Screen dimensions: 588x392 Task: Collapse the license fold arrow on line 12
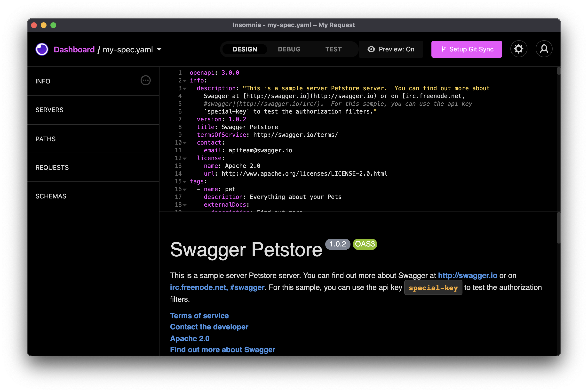[185, 158]
